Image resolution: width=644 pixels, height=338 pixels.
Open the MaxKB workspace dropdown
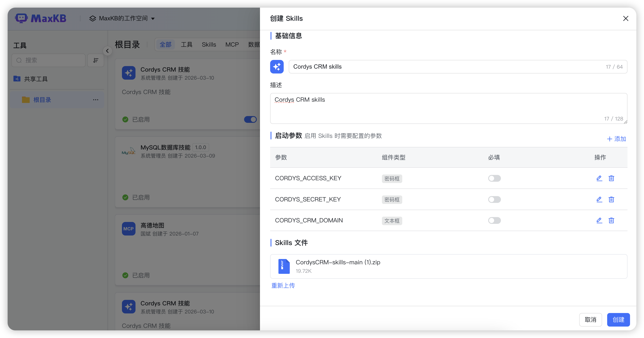click(x=122, y=18)
